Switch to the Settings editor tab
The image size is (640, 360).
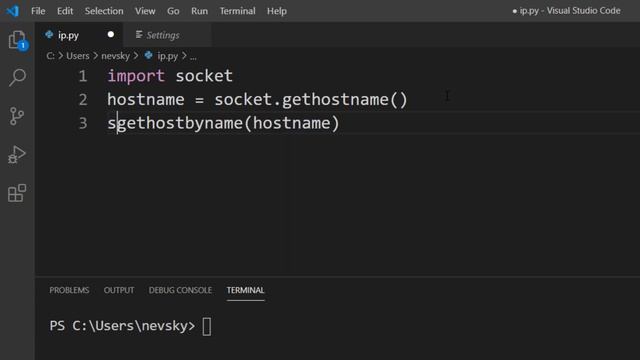(167, 35)
